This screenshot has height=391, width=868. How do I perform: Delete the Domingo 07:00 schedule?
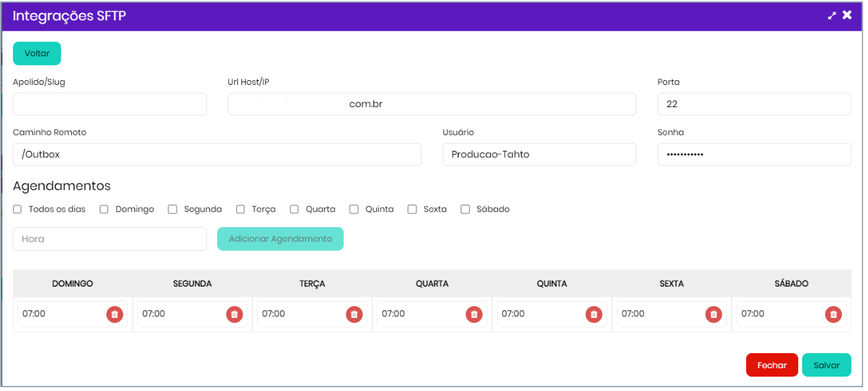(115, 314)
